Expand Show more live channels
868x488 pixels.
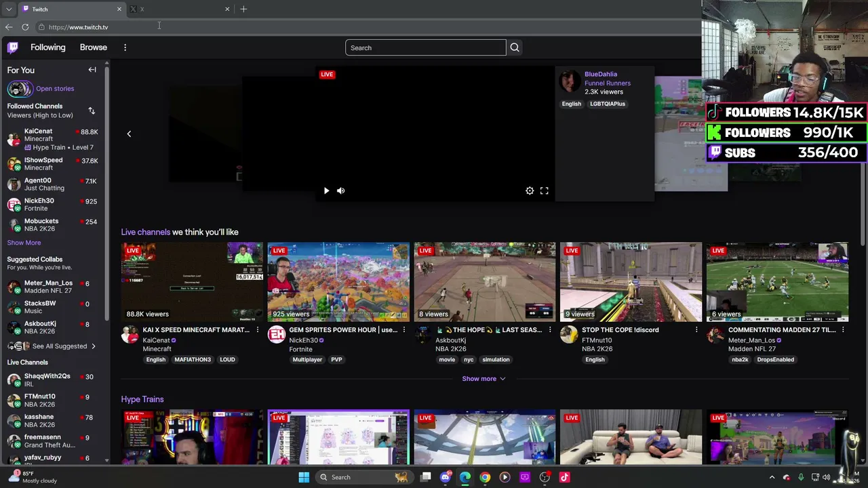pyautogui.click(x=484, y=379)
